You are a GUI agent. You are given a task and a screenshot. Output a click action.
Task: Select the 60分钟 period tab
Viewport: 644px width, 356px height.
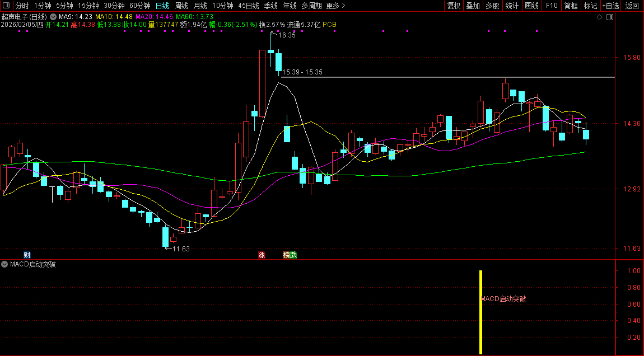[139, 6]
